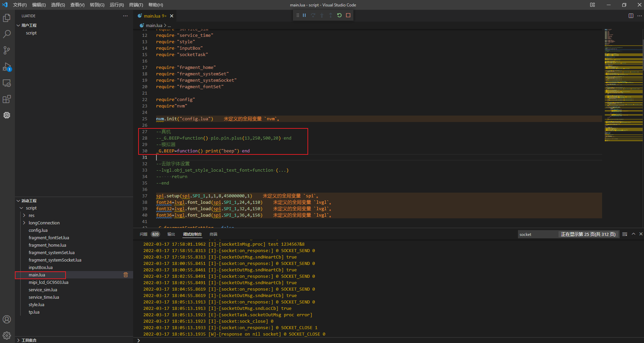The width and height of the screenshot is (644, 343).
Task: Open tp.lua from the tree
Action: (34, 312)
